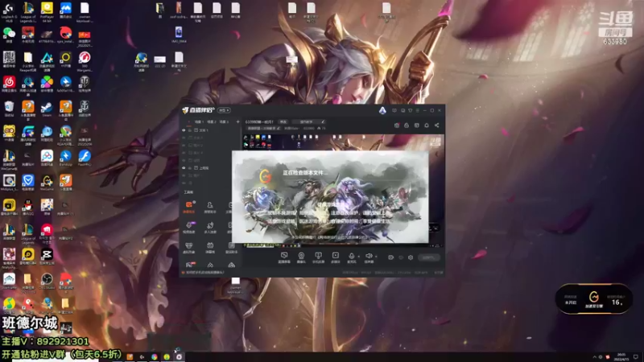
Task: Click taskbar clock date area
Action: point(621,356)
